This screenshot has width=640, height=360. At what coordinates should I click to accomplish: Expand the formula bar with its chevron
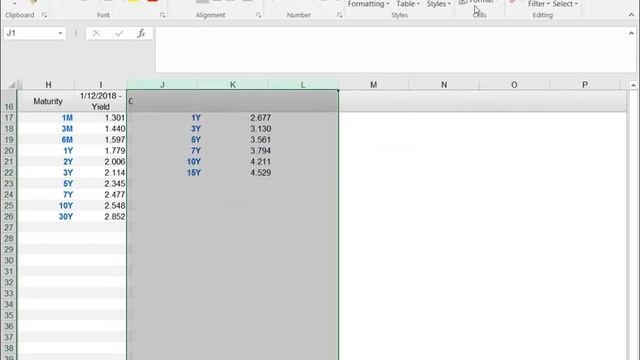pos(631,33)
